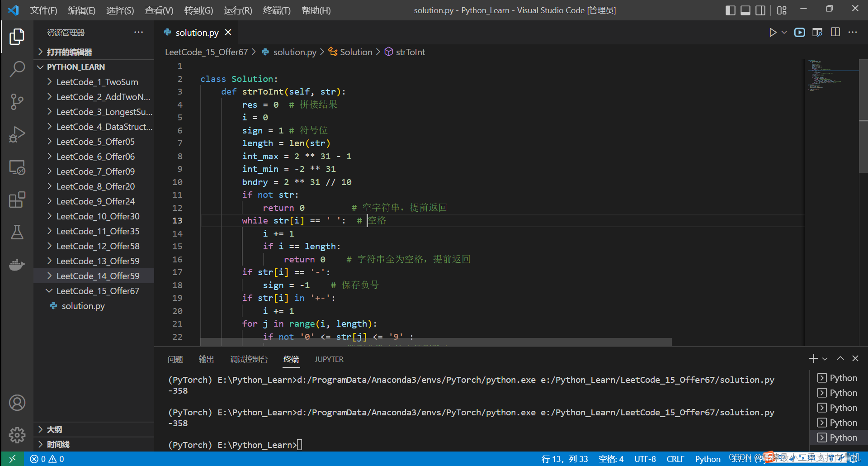
Task: Click the new terminal plus icon
Action: tap(813, 358)
